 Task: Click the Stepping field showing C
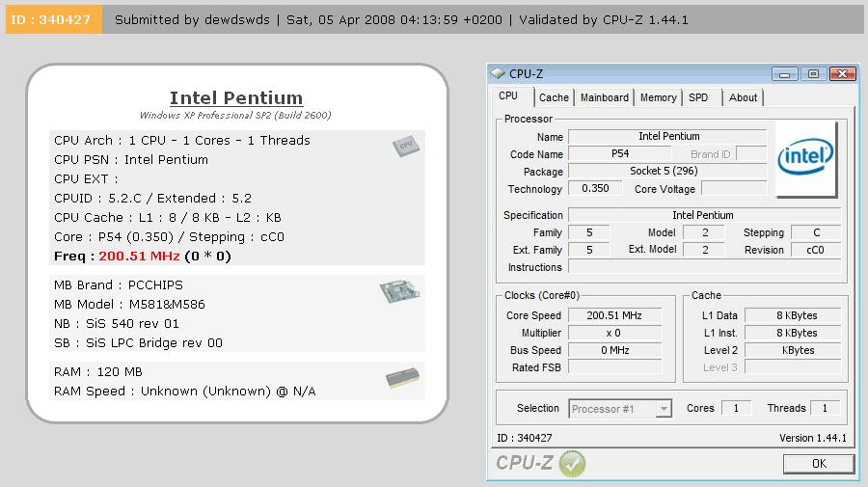pyautogui.click(x=816, y=232)
